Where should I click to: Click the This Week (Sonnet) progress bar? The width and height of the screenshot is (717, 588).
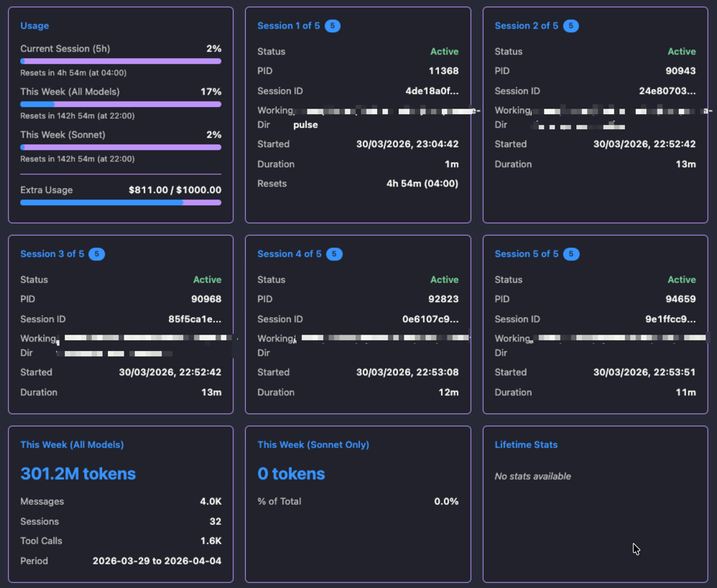121,147
